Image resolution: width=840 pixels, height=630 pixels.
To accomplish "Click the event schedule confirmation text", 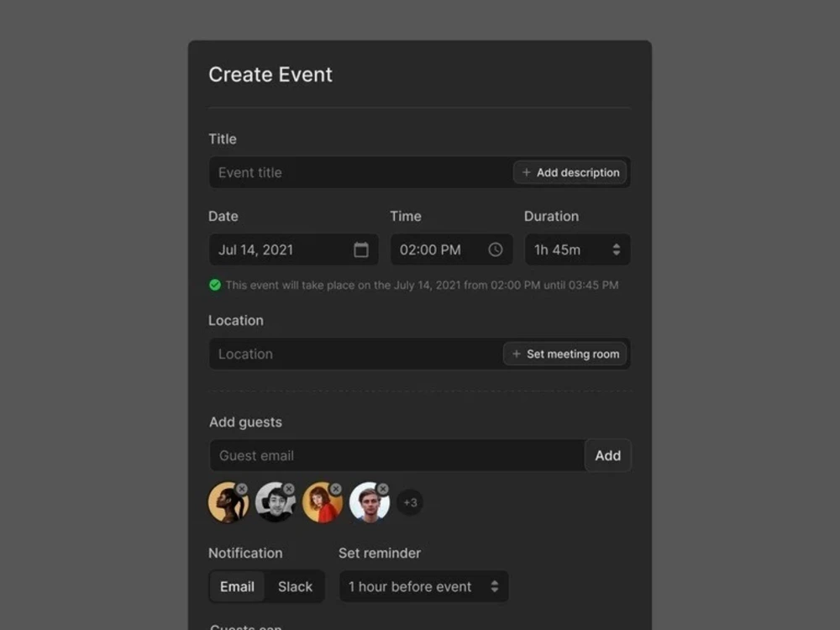I will click(x=423, y=285).
